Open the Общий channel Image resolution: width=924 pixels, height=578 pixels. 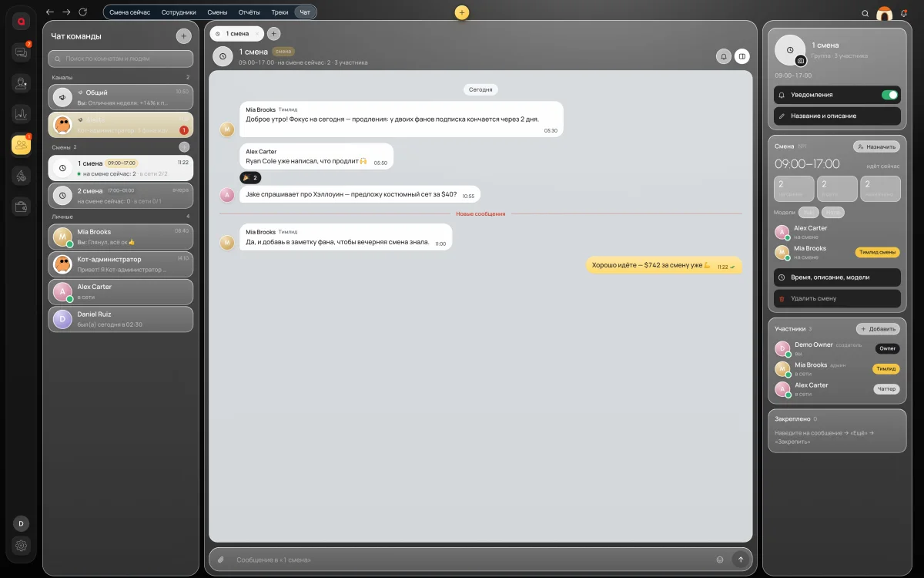pyautogui.click(x=121, y=97)
